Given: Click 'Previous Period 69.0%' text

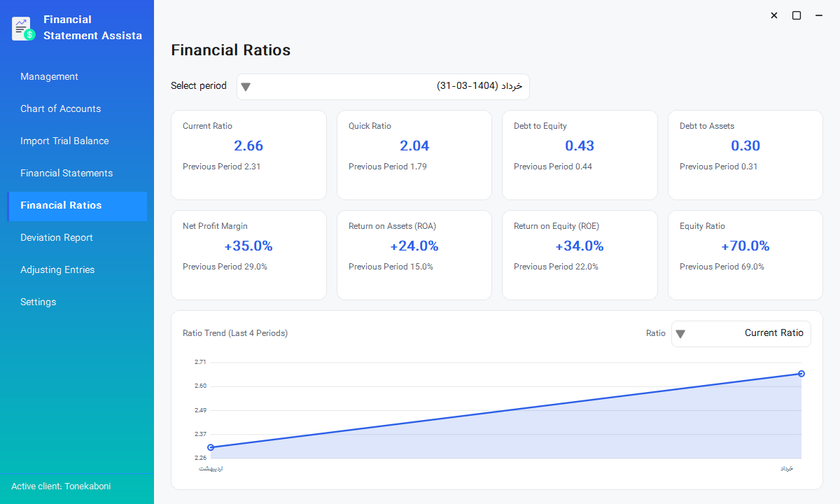Looking at the screenshot, I should tap(722, 267).
